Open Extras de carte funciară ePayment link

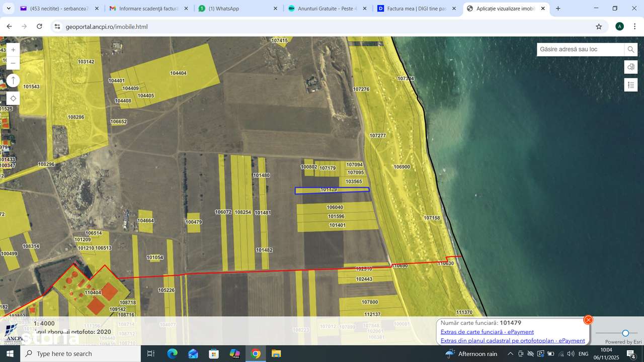487,332
